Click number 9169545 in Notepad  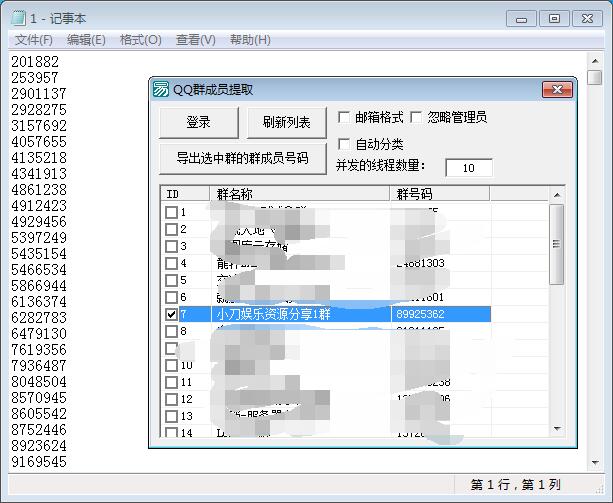tap(39, 462)
